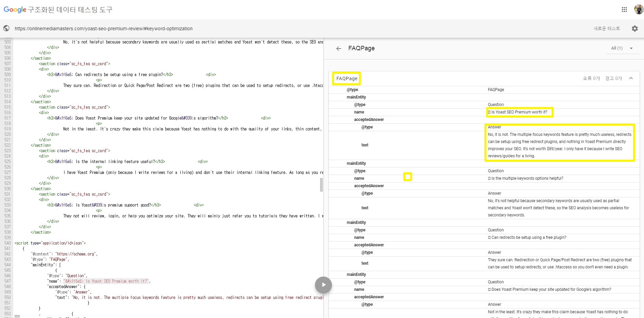644x318 pixels.
Task: Open the Google apps grid
Action: pyautogui.click(x=624, y=10)
